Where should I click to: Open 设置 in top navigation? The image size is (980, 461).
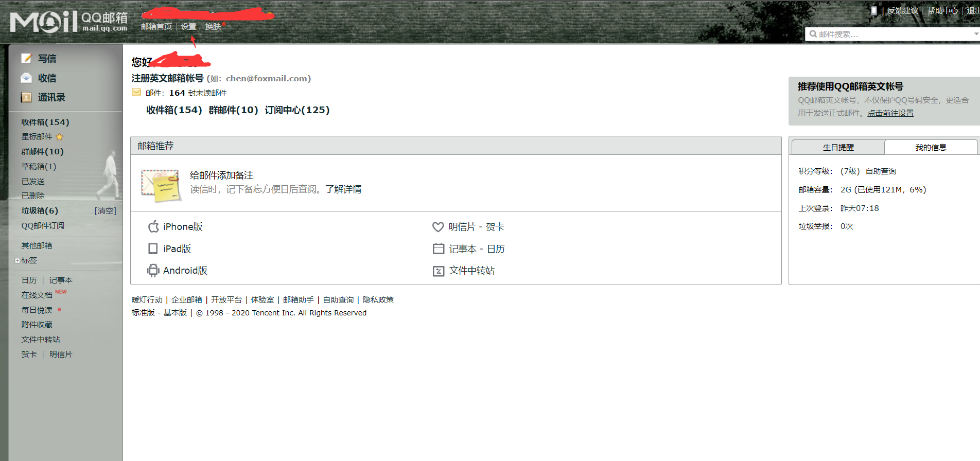[x=188, y=27]
